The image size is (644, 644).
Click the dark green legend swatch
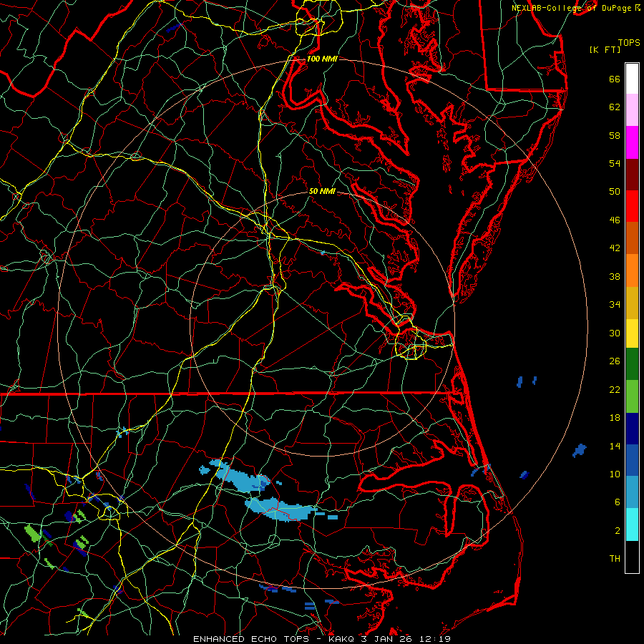click(632, 364)
